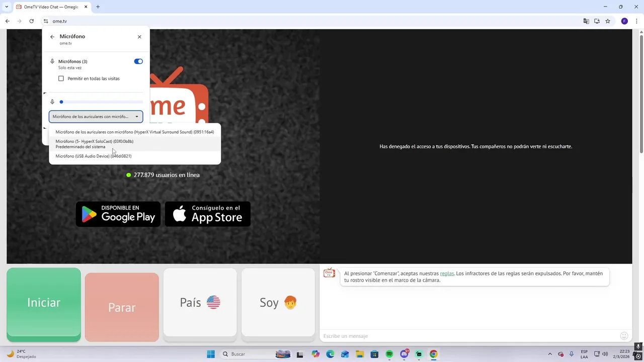Click the taskbar Buscar search box
Image resolution: width=644 pixels, height=362 pixels.
[257, 354]
